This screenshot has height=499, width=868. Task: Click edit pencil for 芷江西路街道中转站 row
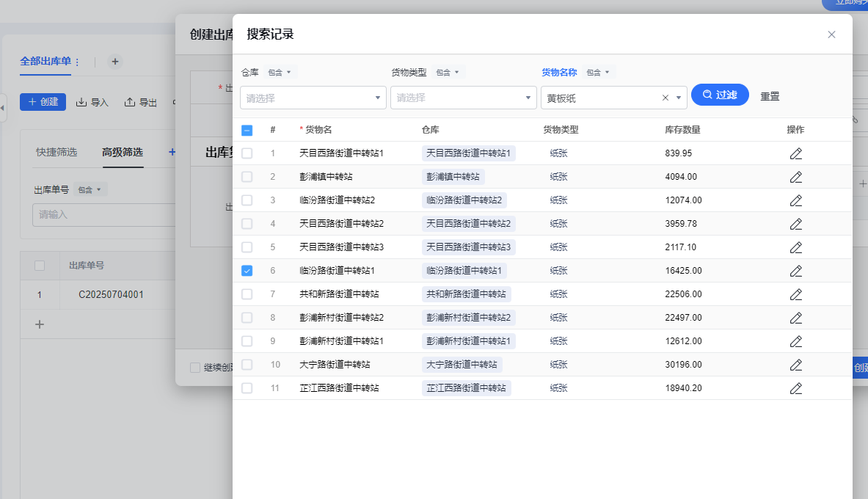click(x=795, y=388)
